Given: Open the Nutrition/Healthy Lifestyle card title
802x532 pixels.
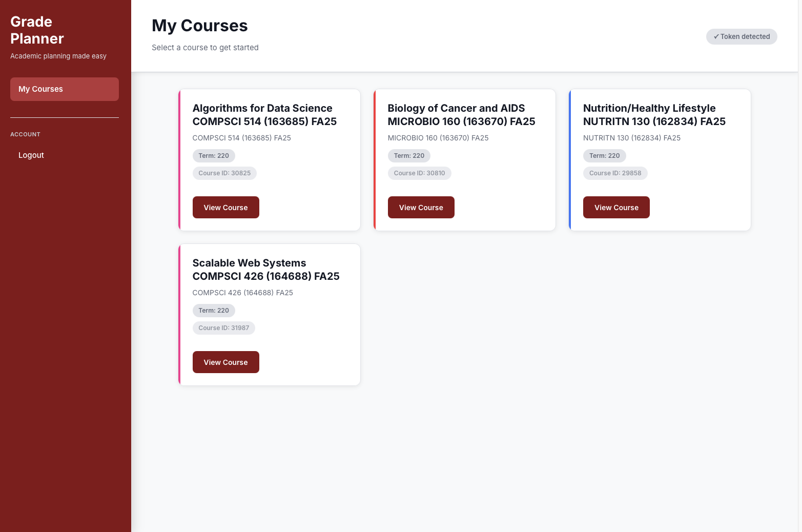Looking at the screenshot, I should point(654,115).
